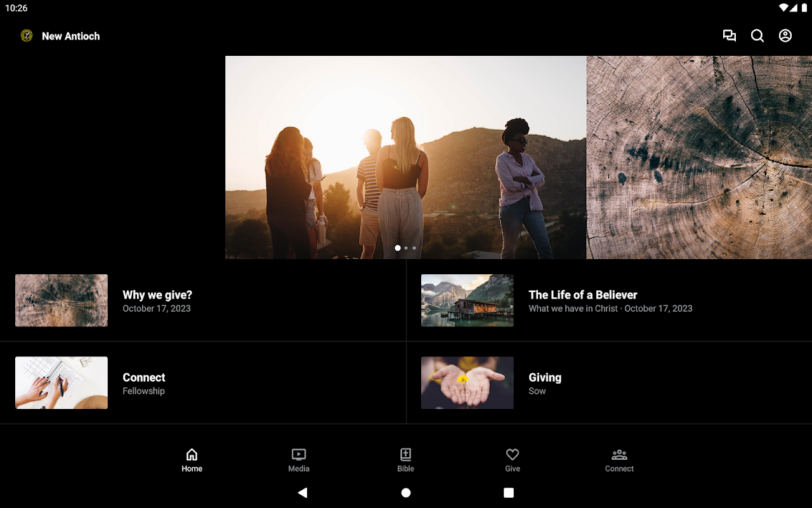
Task: Open the Bible tab
Action: point(406,460)
